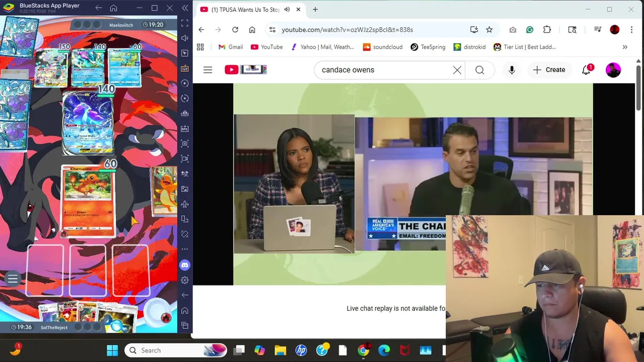
Task: Click the taskbar Search box
Action: [x=176, y=350]
